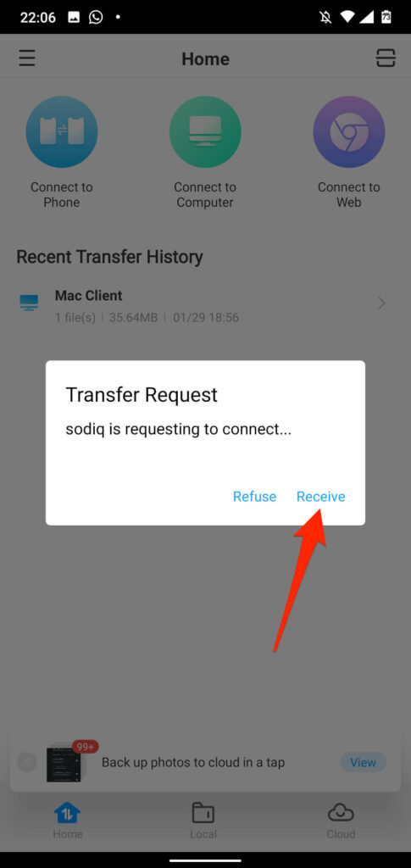Screen dimensions: 411x868
Task: Tap the Recent Transfer History heading
Action: 109,257
